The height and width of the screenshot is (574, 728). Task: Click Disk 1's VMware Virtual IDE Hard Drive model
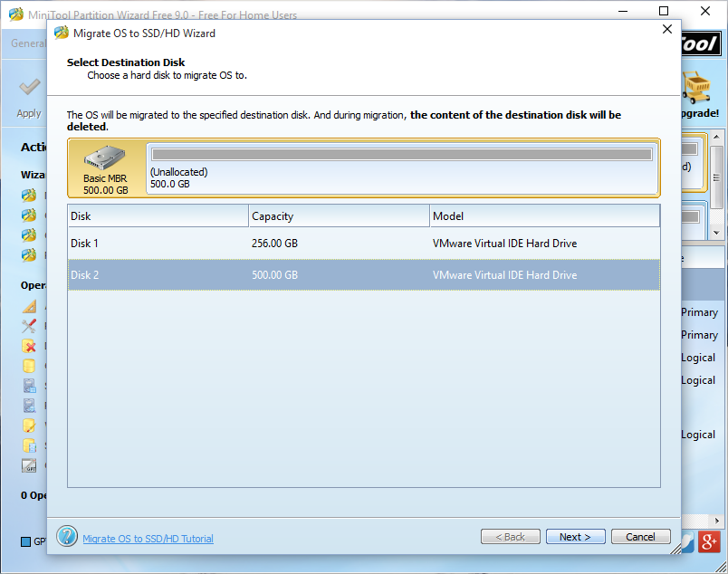(x=504, y=244)
